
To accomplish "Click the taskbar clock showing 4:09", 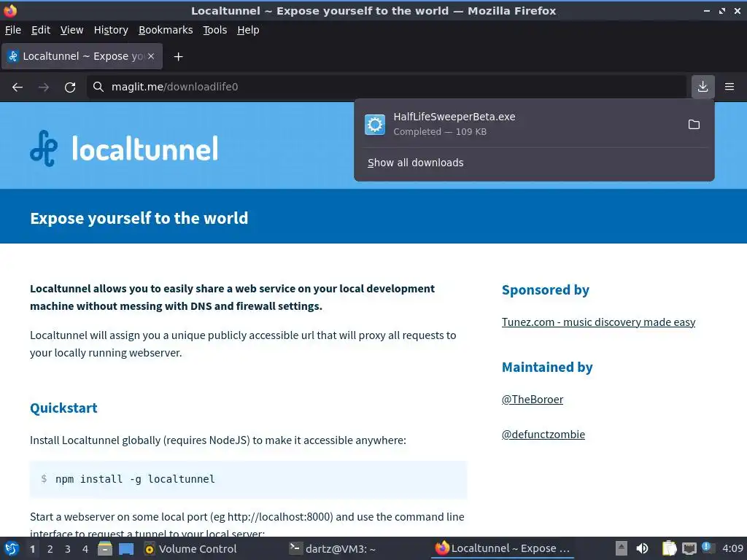I will [732, 548].
